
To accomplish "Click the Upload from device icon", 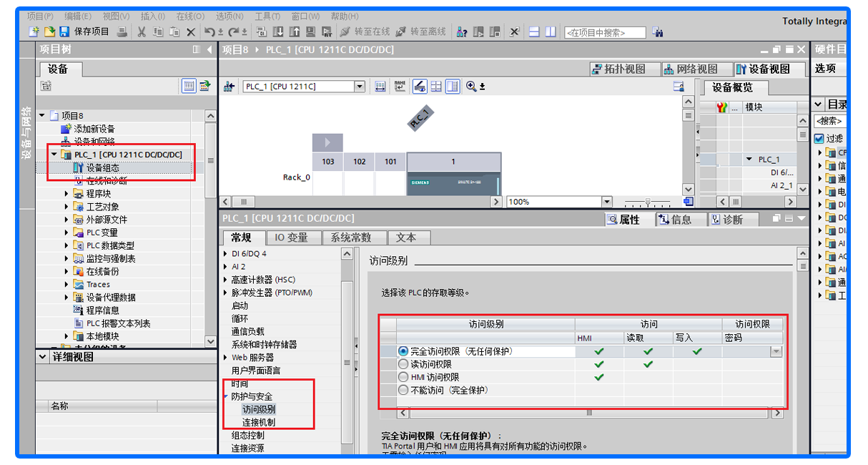I will coord(294,31).
